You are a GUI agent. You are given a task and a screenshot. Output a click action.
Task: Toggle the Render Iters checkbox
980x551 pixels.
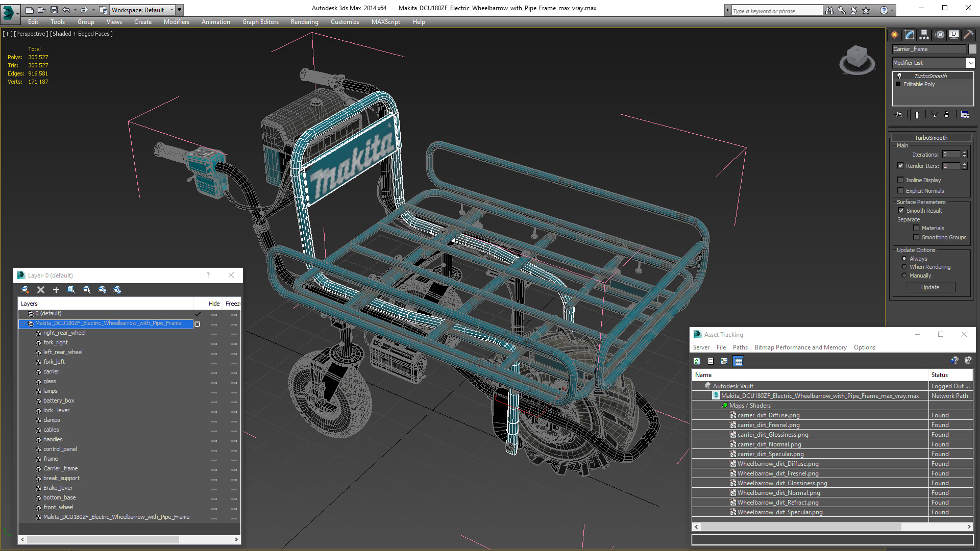(x=901, y=165)
